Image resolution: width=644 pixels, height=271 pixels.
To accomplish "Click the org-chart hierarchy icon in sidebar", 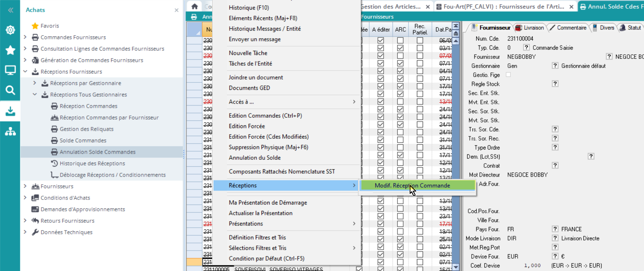I will click(x=10, y=132).
